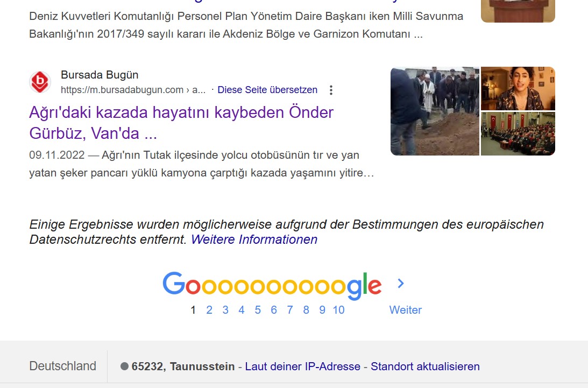
Task: Click the Deniz Kuvvetleri Komutanlığı snippet text
Action: (x=246, y=25)
